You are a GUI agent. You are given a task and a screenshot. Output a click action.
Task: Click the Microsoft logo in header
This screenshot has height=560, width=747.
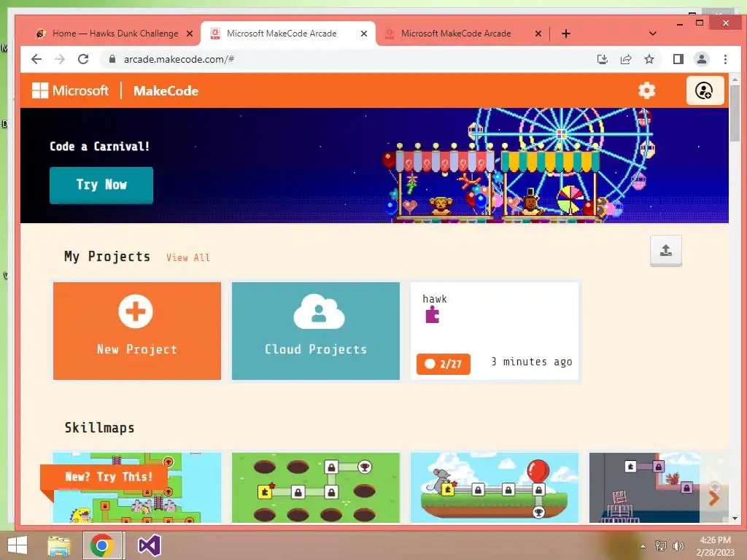70,90
